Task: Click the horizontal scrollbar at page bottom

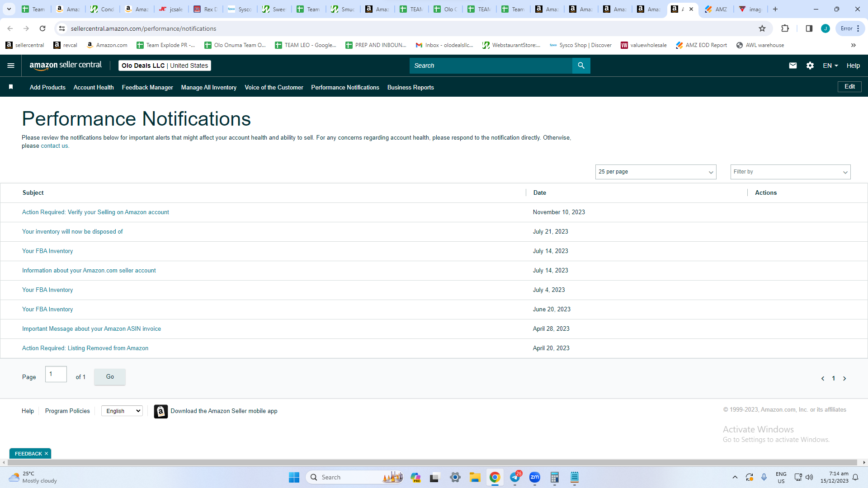Action: click(x=432, y=463)
